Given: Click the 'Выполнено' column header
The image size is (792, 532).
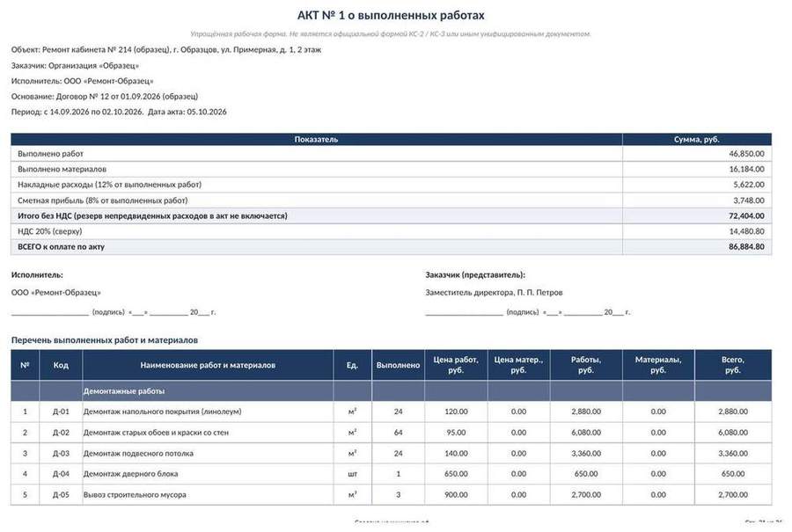Looking at the screenshot, I should (x=398, y=365).
